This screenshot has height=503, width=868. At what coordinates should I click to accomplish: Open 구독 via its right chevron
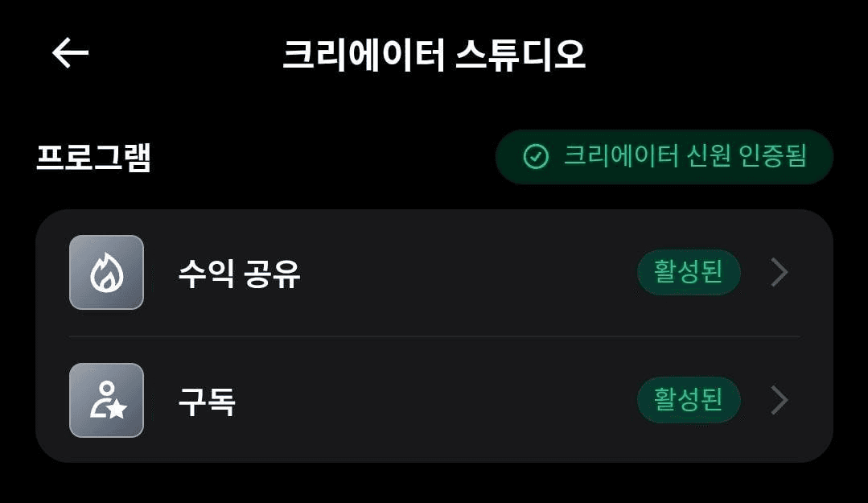[780, 400]
